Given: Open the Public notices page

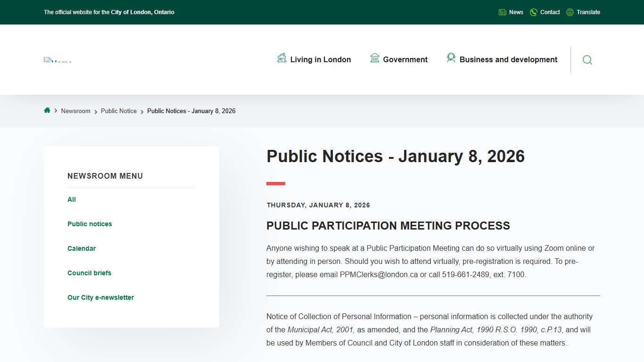Looking at the screenshot, I should pos(90,224).
